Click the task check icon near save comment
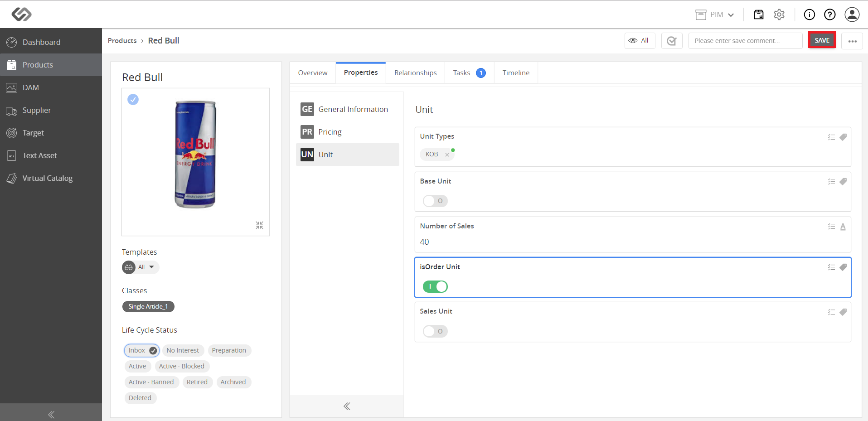 point(672,41)
